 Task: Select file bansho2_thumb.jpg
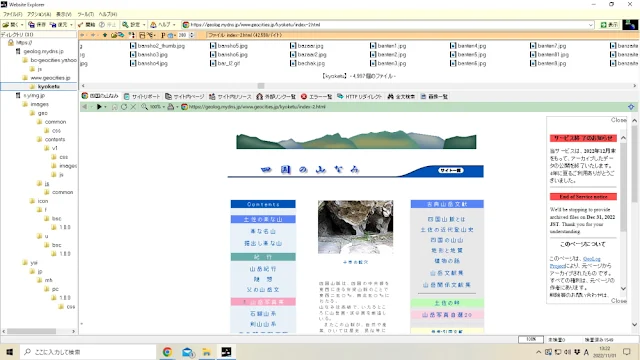point(157,46)
